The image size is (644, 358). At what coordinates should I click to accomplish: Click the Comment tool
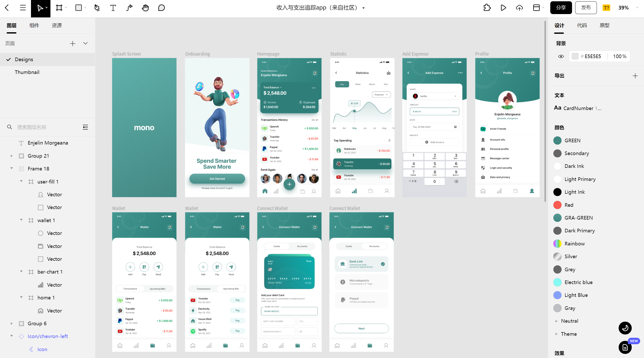(162, 8)
